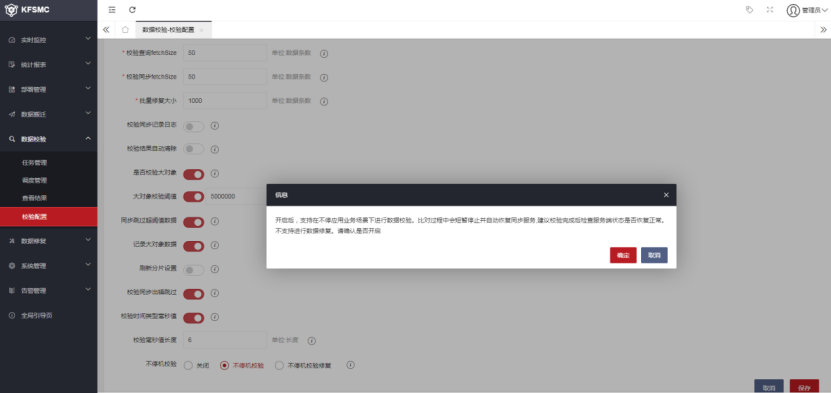Toggle the 校验同步出错跳过 switch
This screenshot has height=393, width=831.
pyautogui.click(x=193, y=293)
